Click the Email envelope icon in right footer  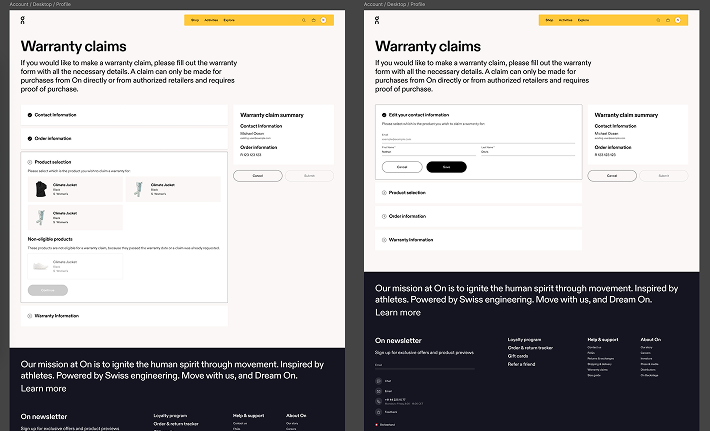(379, 391)
